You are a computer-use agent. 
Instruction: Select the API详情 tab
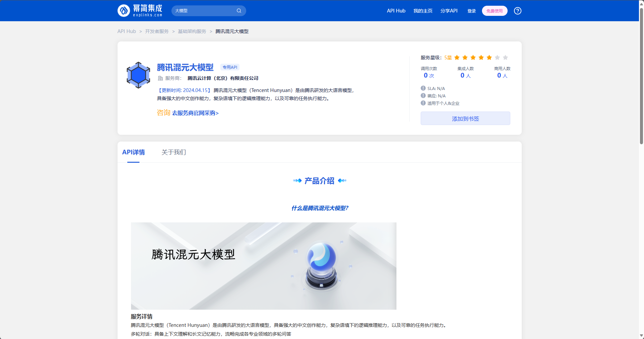coord(133,152)
